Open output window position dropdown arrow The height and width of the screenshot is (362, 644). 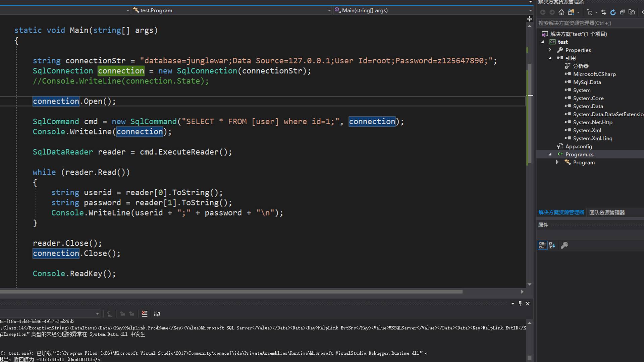tap(513, 303)
